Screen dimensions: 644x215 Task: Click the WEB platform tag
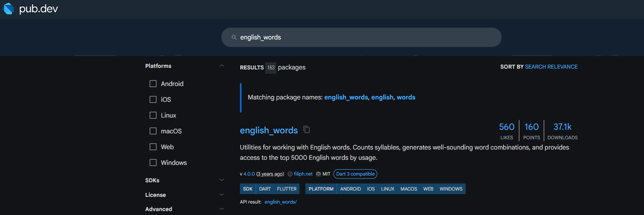click(428, 189)
